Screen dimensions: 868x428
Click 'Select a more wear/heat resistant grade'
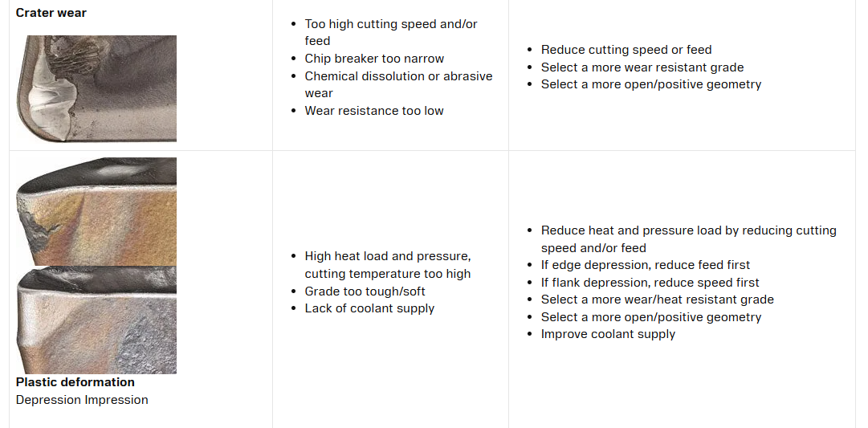(x=657, y=300)
